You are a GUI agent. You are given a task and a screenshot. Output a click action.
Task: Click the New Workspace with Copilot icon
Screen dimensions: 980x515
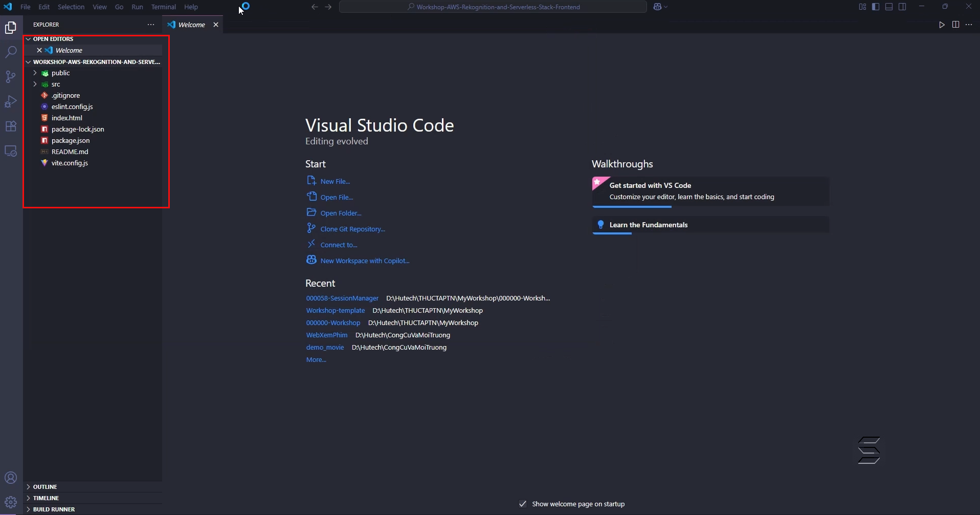(x=311, y=260)
